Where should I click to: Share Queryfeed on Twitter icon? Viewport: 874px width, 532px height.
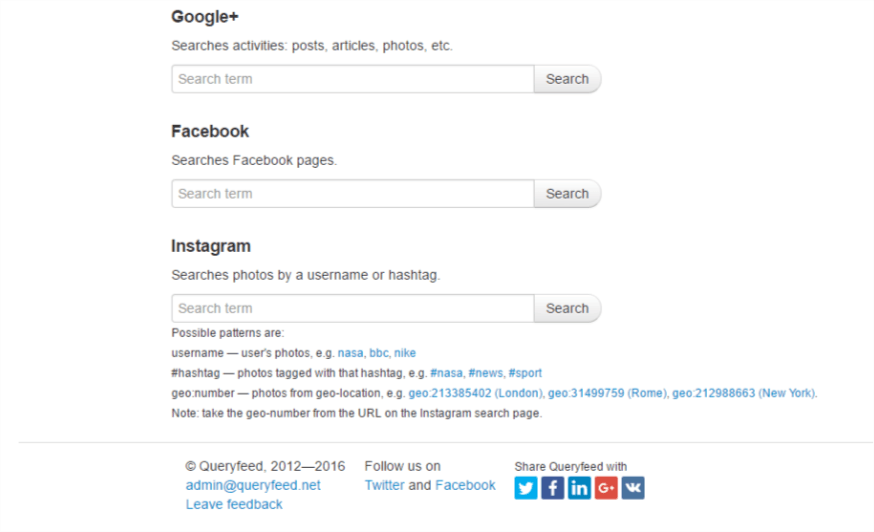tap(526, 488)
